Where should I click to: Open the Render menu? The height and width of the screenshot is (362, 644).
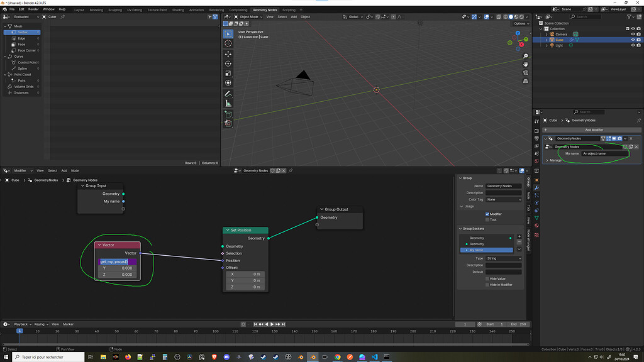(x=33, y=9)
